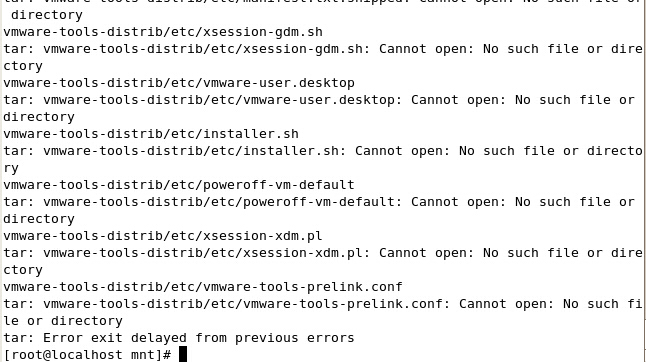Click the word 'localhost' in the shell prompt
Viewport: 646px width, 362px height.
[87, 355]
